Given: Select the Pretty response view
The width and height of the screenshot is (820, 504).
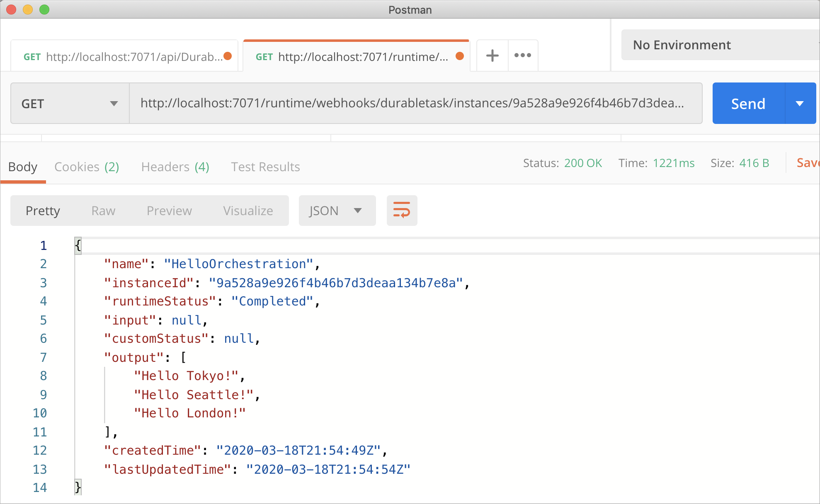Looking at the screenshot, I should coord(43,211).
